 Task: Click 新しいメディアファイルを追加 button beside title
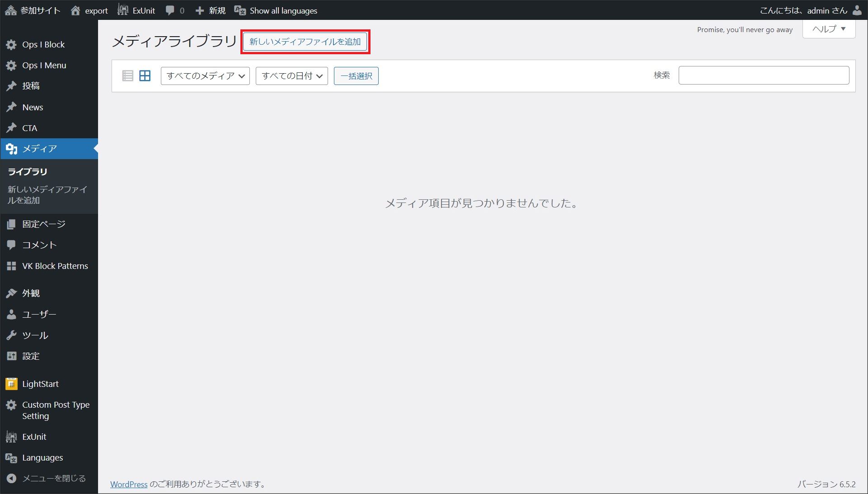click(x=305, y=42)
